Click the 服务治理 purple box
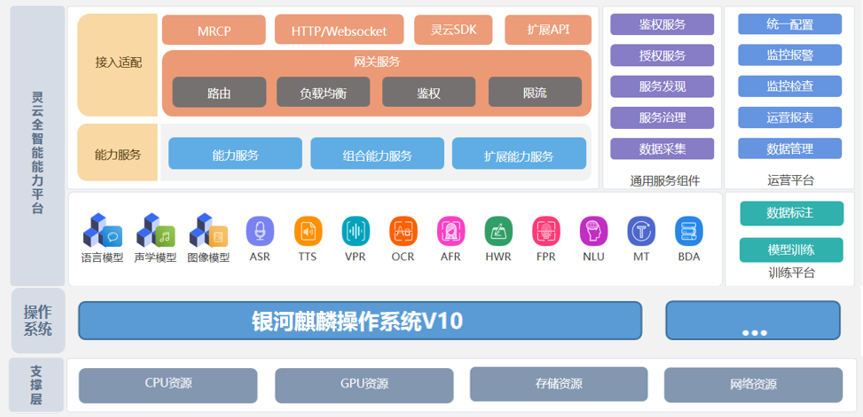The image size is (863, 417). tap(662, 118)
